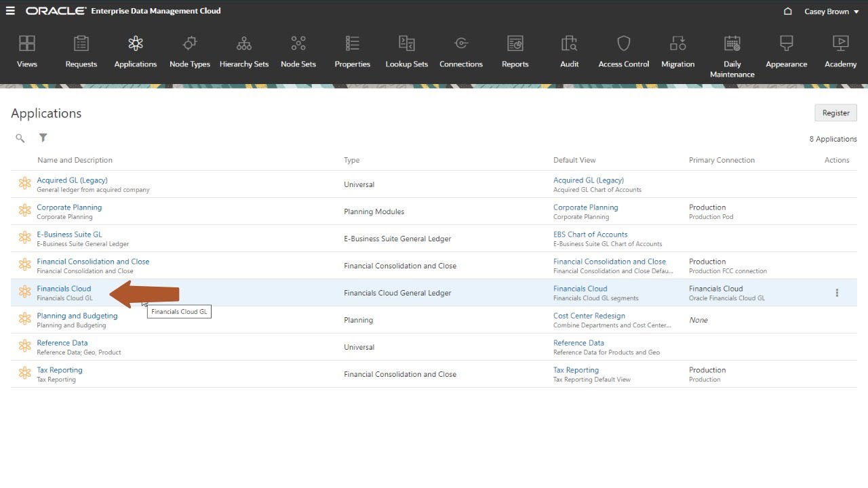Click the Corporate Planning row icon
Screen dimensions: 868x488
coord(25,210)
